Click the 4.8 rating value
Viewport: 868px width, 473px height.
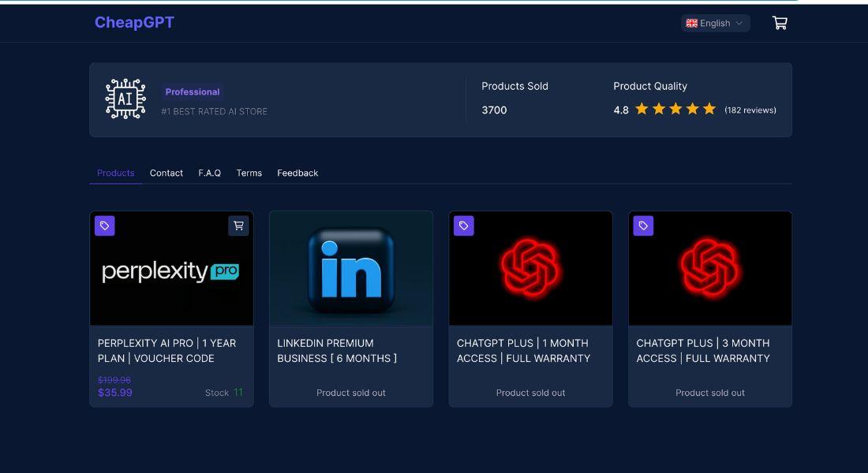pyautogui.click(x=620, y=110)
